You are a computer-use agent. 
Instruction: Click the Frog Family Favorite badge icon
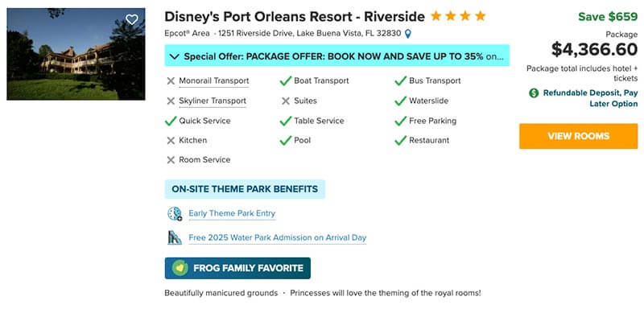(x=180, y=268)
